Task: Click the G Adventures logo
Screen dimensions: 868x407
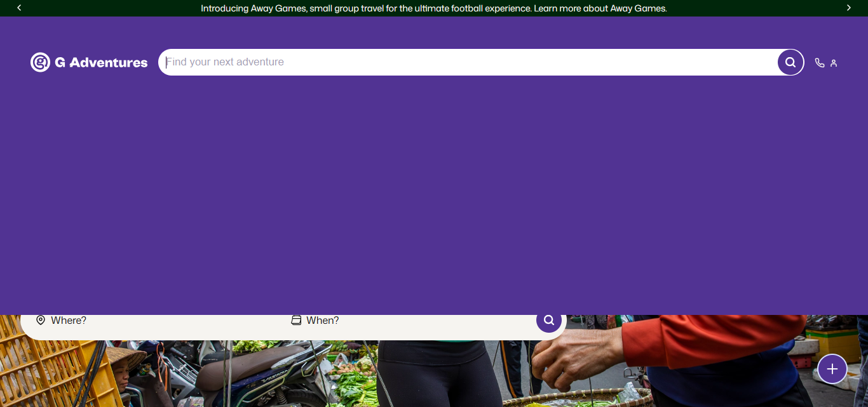Action: (89, 62)
